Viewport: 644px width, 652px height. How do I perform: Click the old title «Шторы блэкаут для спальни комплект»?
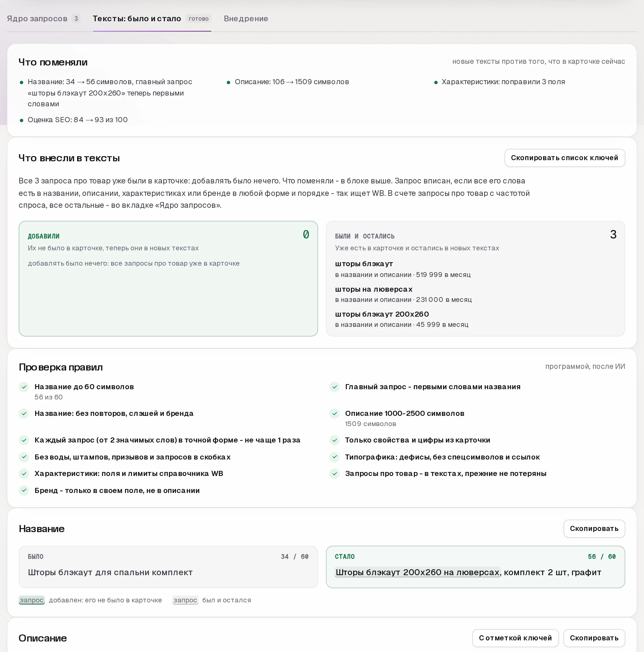pyautogui.click(x=110, y=572)
